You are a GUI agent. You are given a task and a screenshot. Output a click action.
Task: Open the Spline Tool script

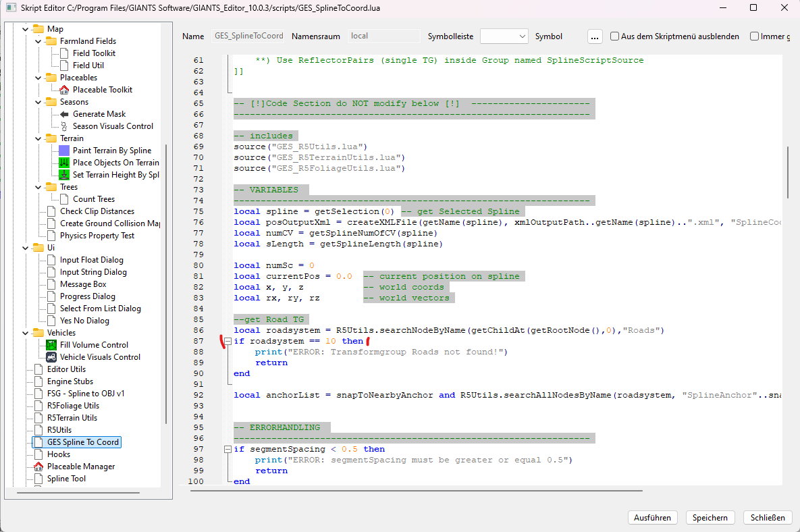[x=66, y=479]
